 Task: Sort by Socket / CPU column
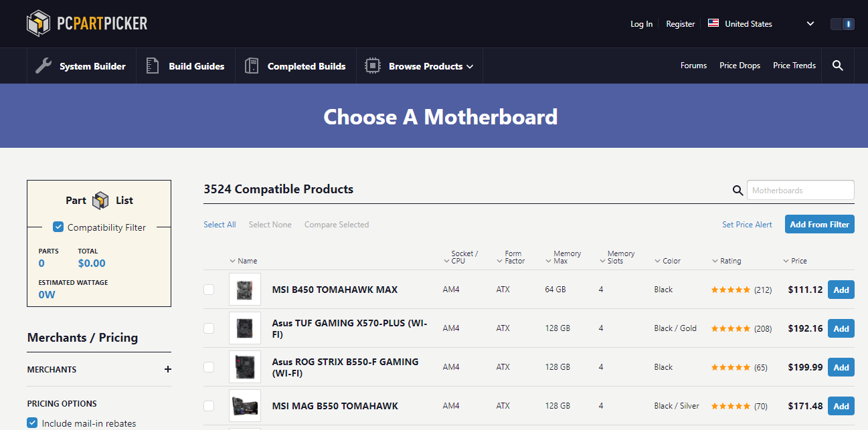click(x=460, y=257)
